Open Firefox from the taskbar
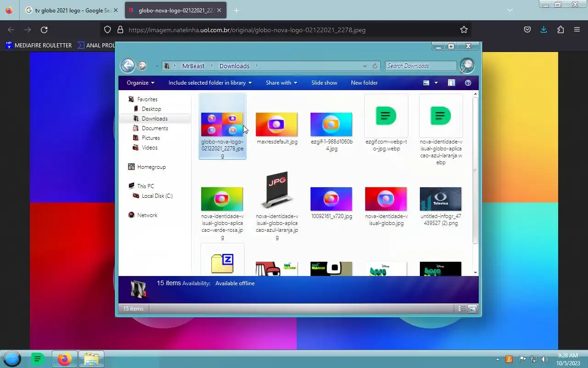 tap(64, 359)
